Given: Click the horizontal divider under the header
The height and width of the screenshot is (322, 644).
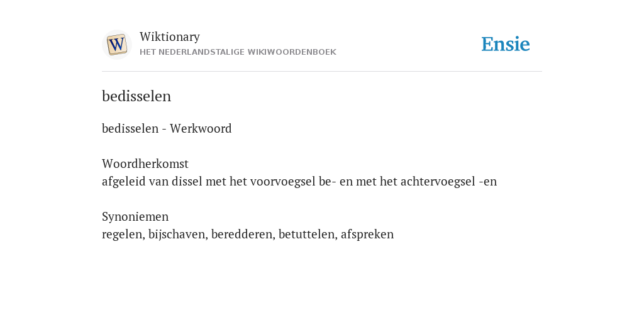Looking at the screenshot, I should click(x=322, y=72).
